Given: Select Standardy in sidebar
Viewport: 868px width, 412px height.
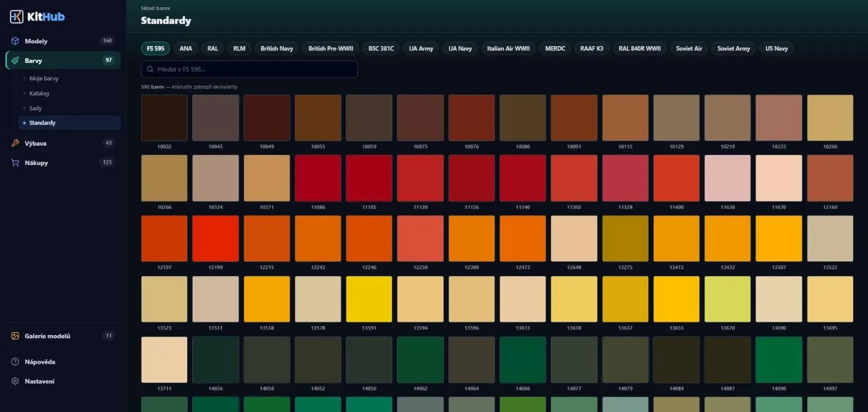Looking at the screenshot, I should tap(70, 123).
